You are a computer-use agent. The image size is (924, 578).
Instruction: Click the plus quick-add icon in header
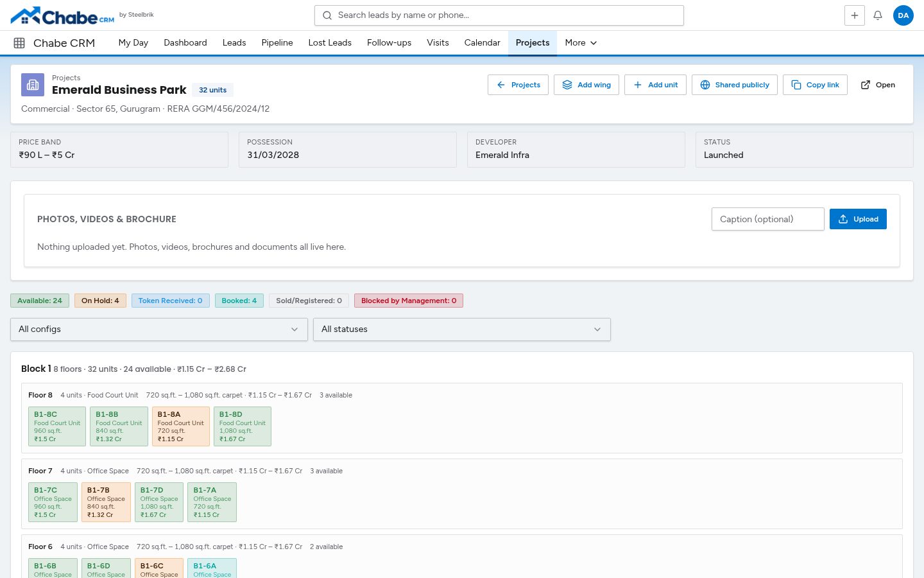pos(855,15)
